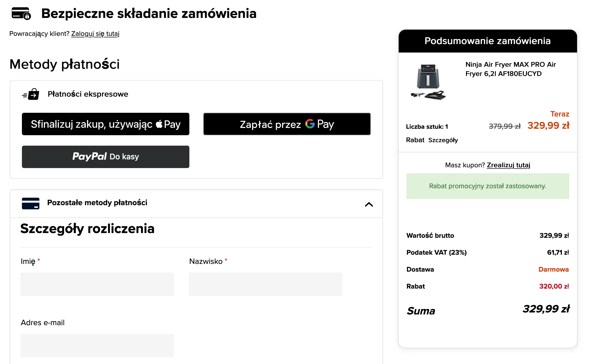Click the credit card icon for other payment methods
The width and height of the screenshot is (595, 364).
pyautogui.click(x=30, y=203)
